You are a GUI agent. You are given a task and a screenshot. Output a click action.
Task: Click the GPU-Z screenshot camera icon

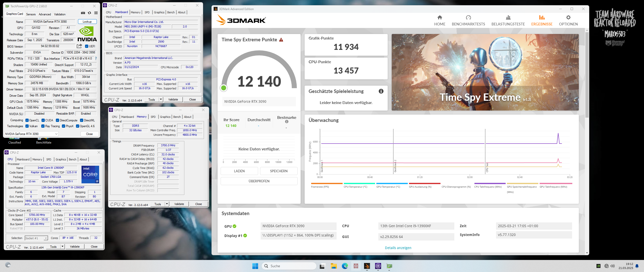pyautogui.click(x=83, y=13)
